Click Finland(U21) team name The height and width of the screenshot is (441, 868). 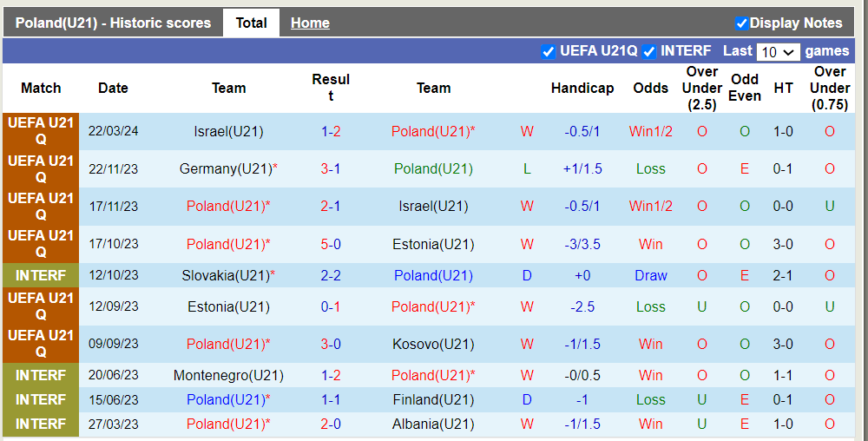coord(433,399)
